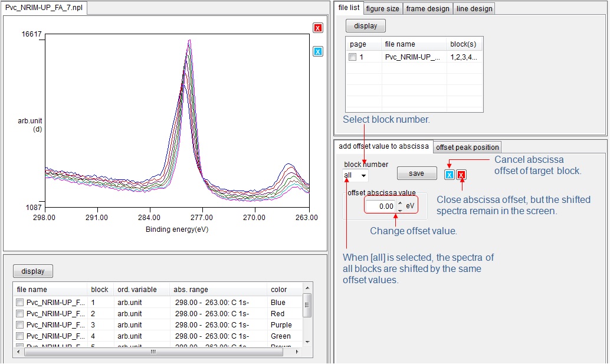Switch to offset peak position tab
610x364 pixels.
(467, 147)
